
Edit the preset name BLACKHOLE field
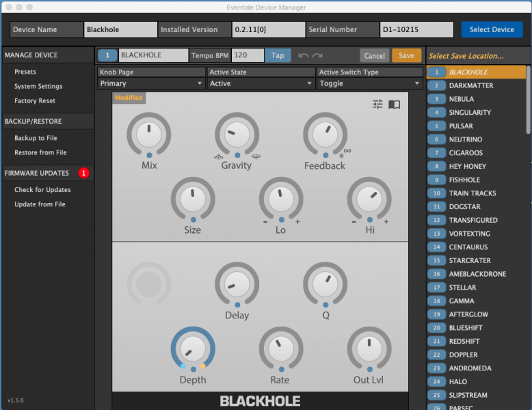153,55
